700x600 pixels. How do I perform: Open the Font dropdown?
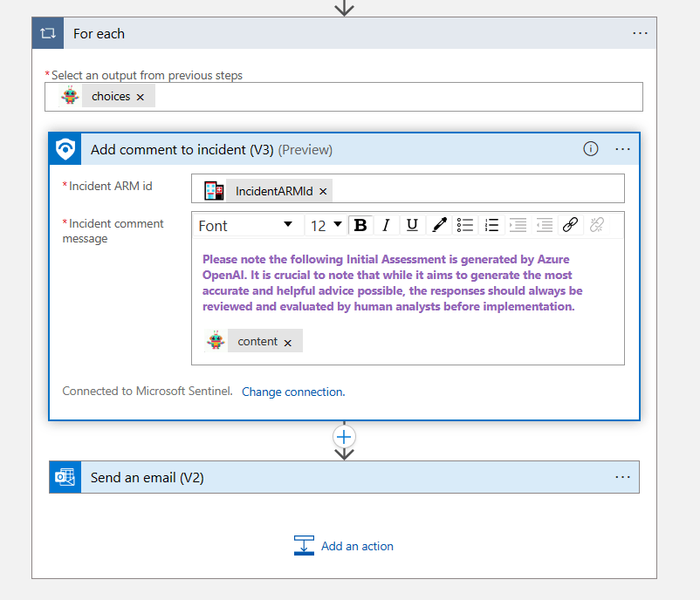tap(245, 225)
